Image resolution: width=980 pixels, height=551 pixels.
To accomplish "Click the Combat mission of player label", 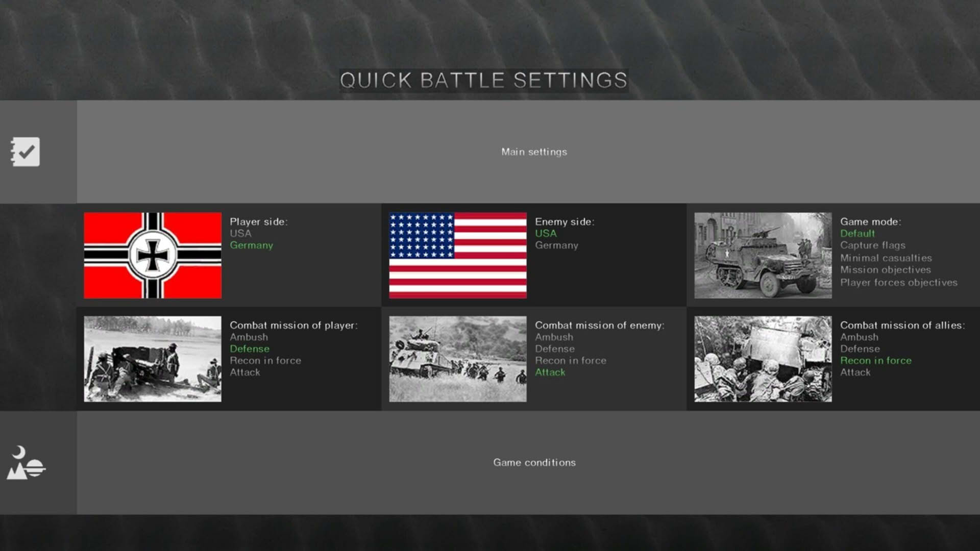I will 293,325.
